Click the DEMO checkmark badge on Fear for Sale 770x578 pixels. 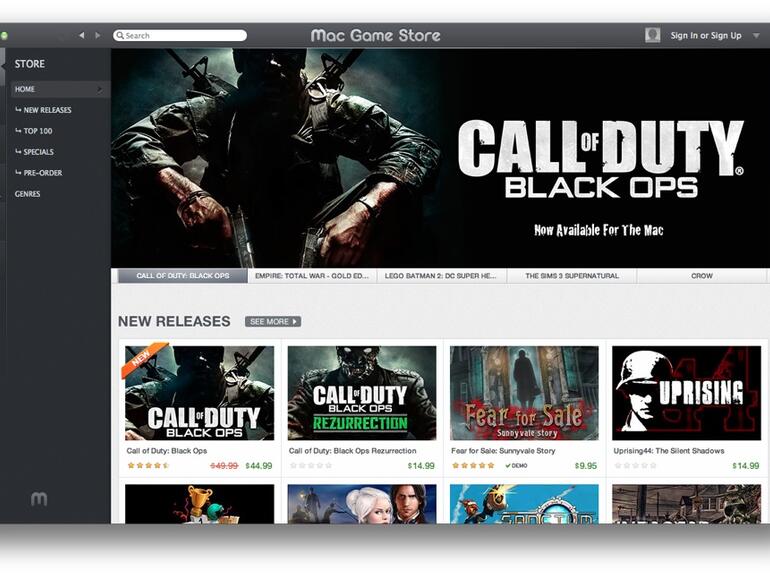click(x=516, y=466)
